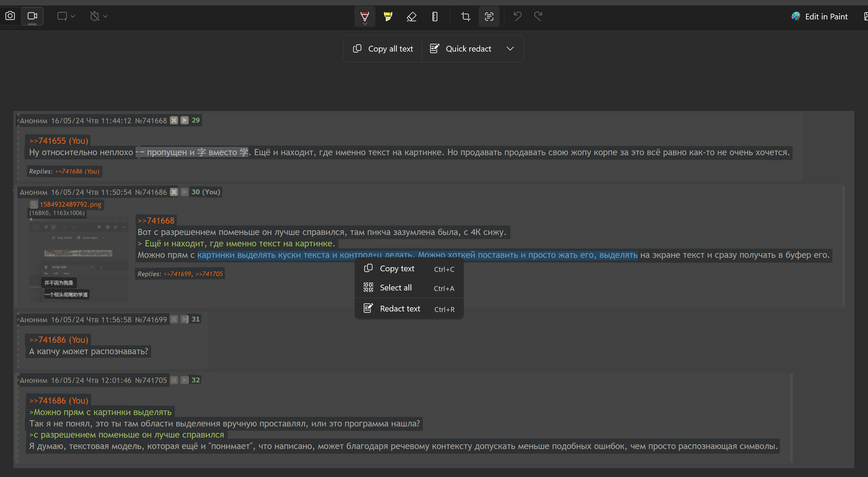The height and width of the screenshot is (477, 868).
Task: Switch to camera snip mode
Action: pyautogui.click(x=10, y=16)
